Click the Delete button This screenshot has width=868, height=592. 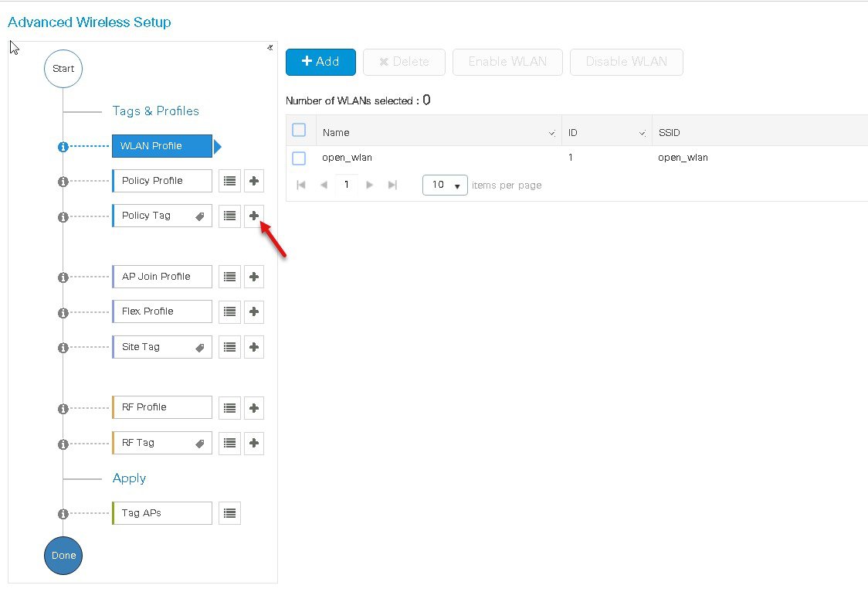[x=404, y=62]
